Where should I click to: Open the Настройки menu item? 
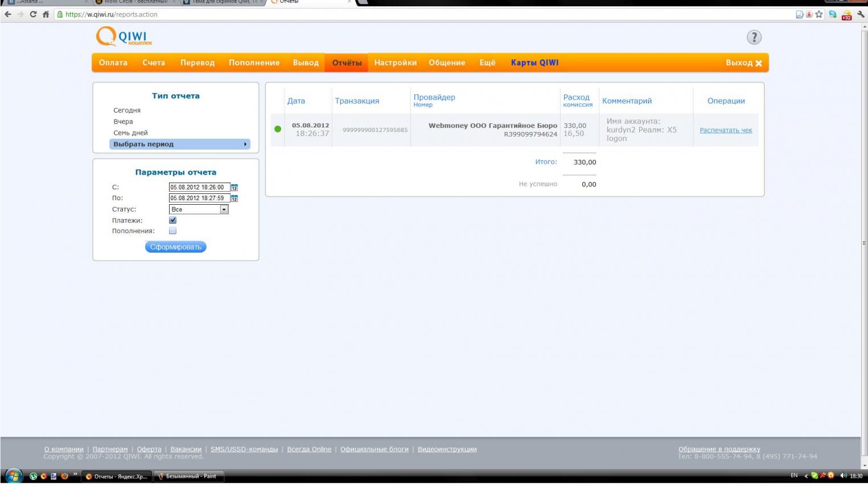tap(395, 63)
